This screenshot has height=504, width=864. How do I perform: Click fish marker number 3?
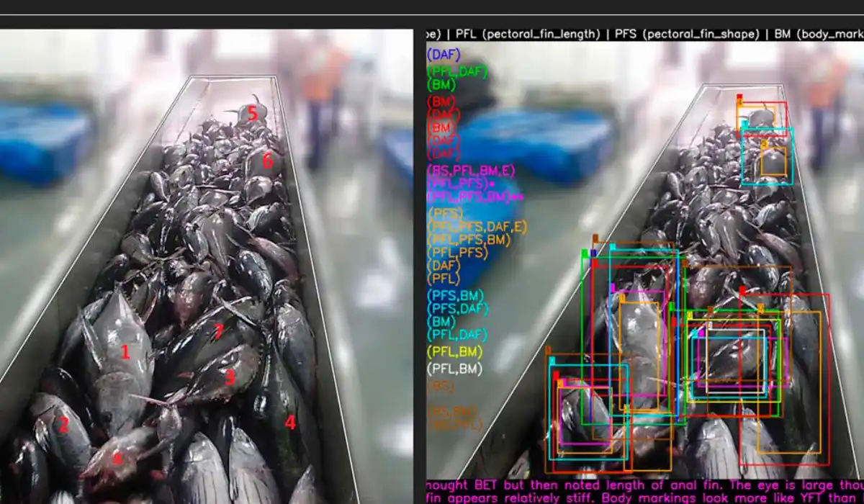click(230, 377)
